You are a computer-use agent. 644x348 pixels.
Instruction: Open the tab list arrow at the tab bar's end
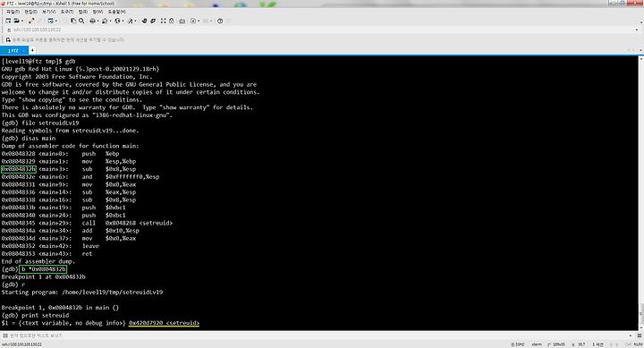[640, 50]
